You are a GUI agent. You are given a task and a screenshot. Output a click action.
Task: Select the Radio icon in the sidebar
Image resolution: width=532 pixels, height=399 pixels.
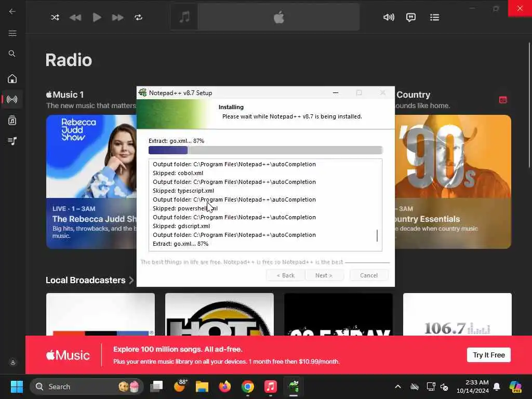tap(12, 99)
